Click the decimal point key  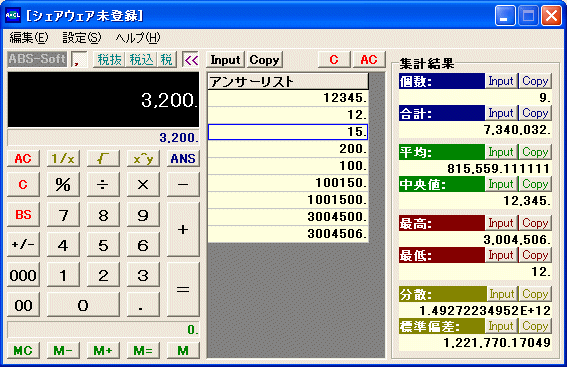(x=143, y=305)
